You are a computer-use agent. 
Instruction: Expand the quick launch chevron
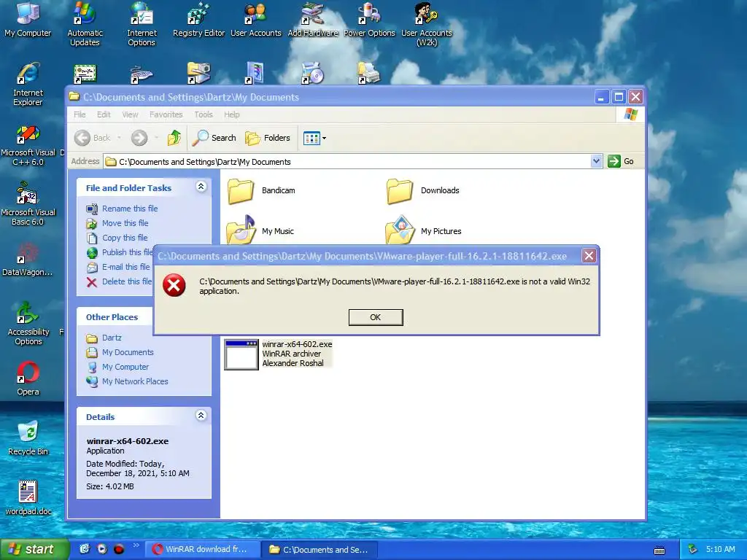click(x=136, y=545)
